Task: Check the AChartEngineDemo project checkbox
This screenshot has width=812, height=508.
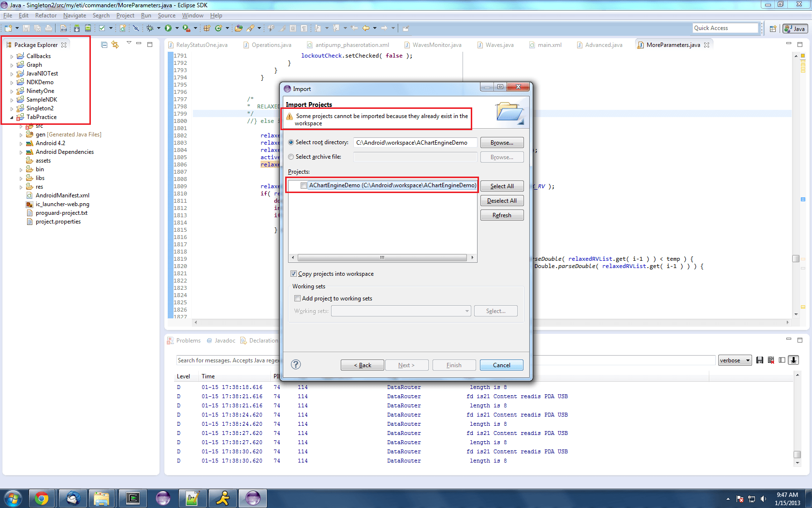Action: 304,185
